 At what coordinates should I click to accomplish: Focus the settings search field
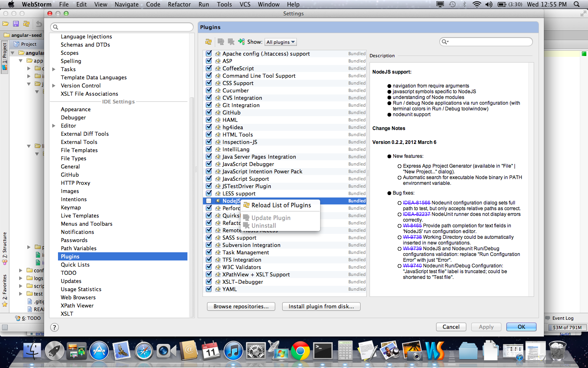coord(122,27)
